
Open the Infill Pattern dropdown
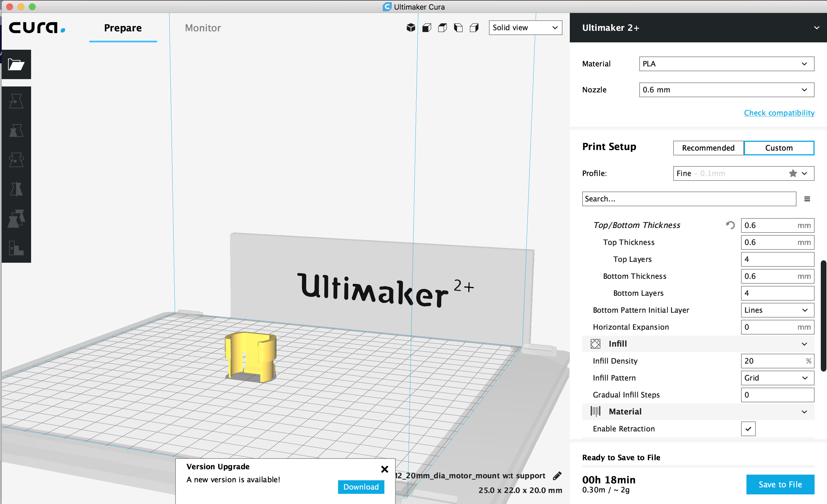(777, 377)
